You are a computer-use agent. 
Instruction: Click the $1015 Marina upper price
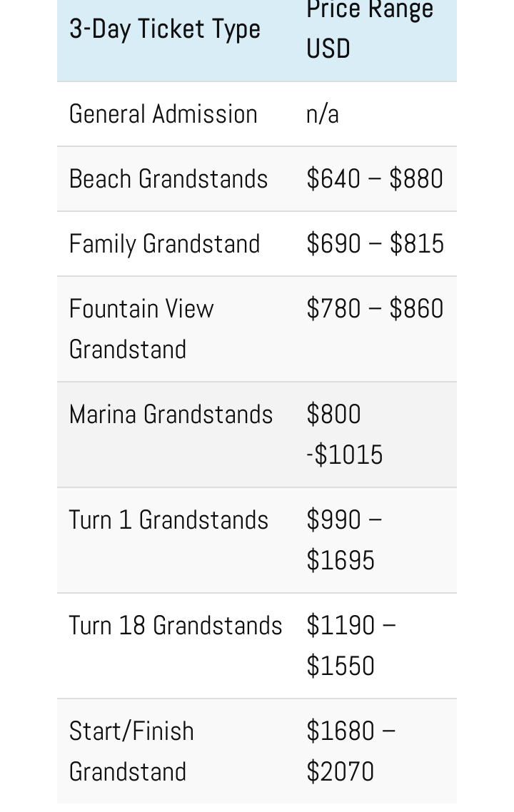point(348,455)
